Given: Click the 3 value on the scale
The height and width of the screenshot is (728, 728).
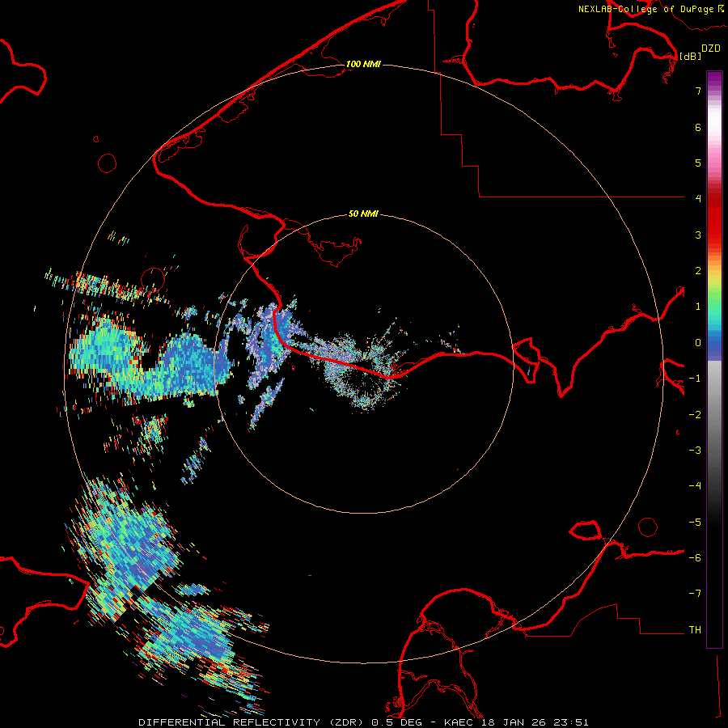Looking at the screenshot, I should coord(698,235).
